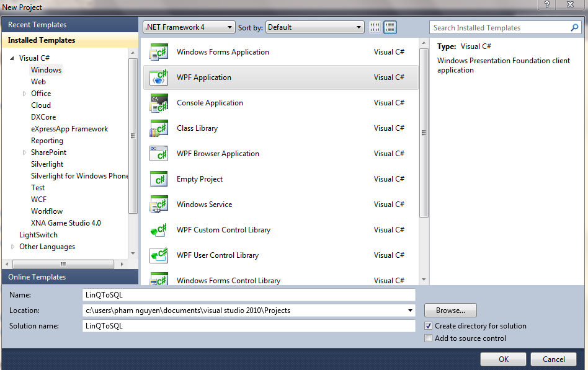Select the Windows Forms Application template icon
The height and width of the screenshot is (370, 588).
pyautogui.click(x=159, y=52)
